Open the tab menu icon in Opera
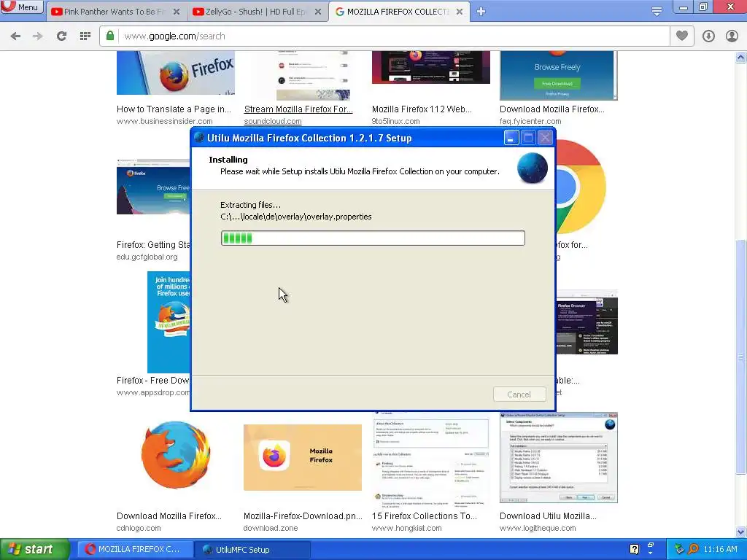The height and width of the screenshot is (560, 747). [x=657, y=12]
